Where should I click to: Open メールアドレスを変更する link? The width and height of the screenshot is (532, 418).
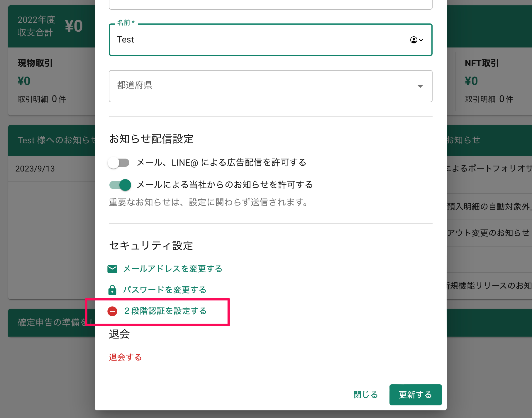point(172,269)
